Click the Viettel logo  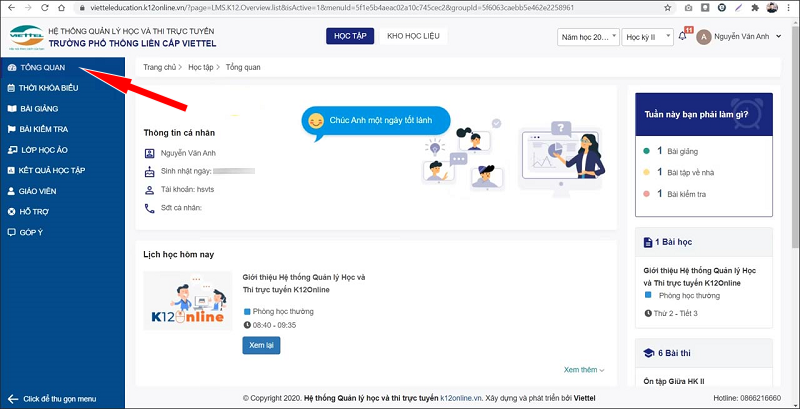pyautogui.click(x=24, y=38)
